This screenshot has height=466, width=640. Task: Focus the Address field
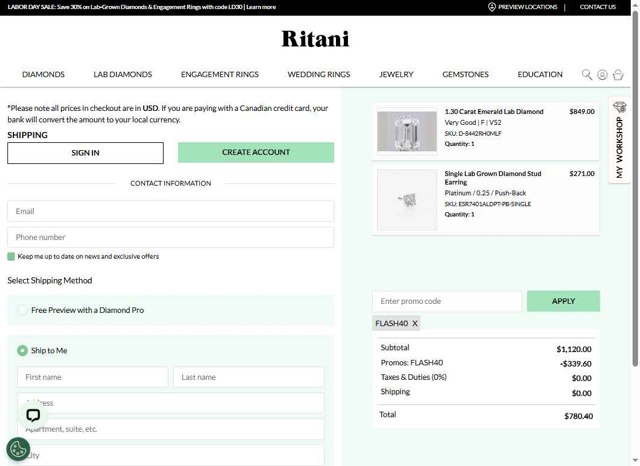tap(171, 403)
